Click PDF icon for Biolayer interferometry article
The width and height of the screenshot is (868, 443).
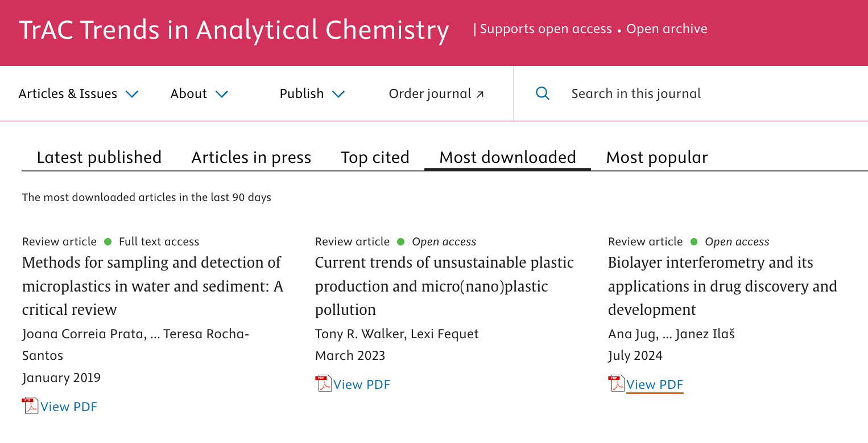[616, 383]
